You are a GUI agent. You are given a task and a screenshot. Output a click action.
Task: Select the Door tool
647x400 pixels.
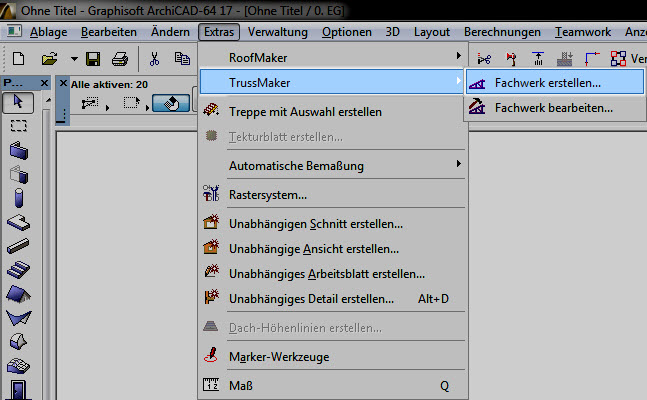18,390
